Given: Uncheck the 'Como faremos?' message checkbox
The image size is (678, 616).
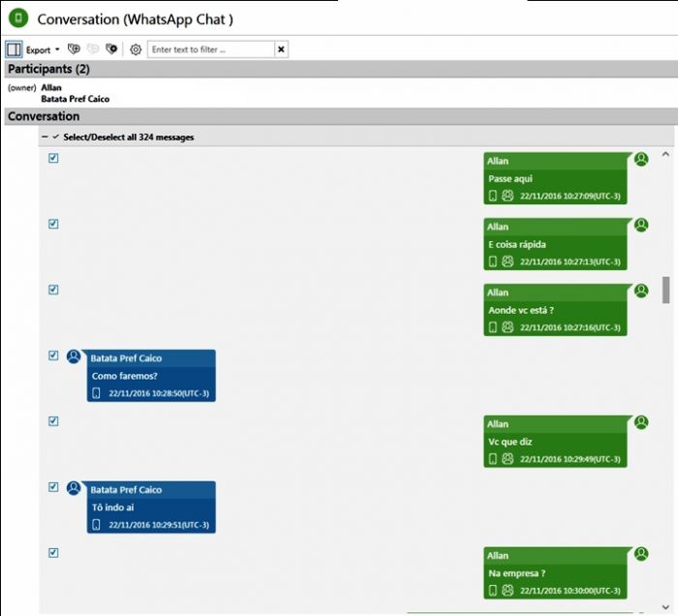Looking at the screenshot, I should pos(53,355).
